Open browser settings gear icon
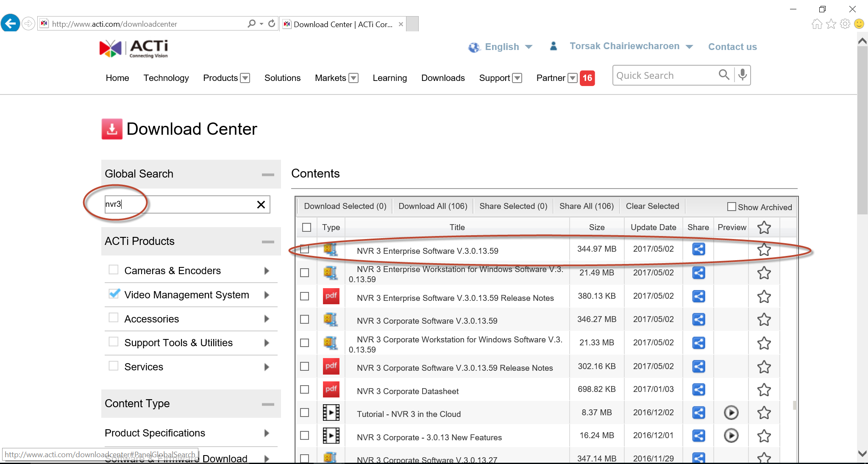The height and width of the screenshot is (464, 868). (845, 24)
